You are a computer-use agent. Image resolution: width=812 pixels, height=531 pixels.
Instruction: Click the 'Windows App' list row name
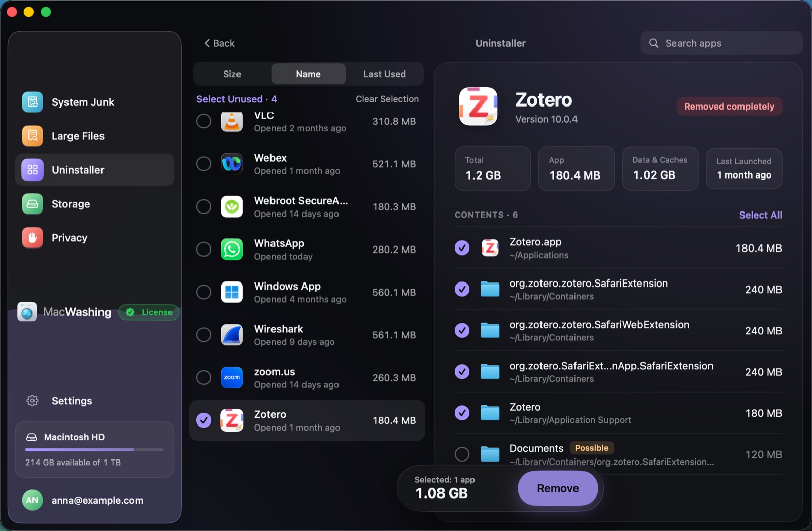[287, 286]
